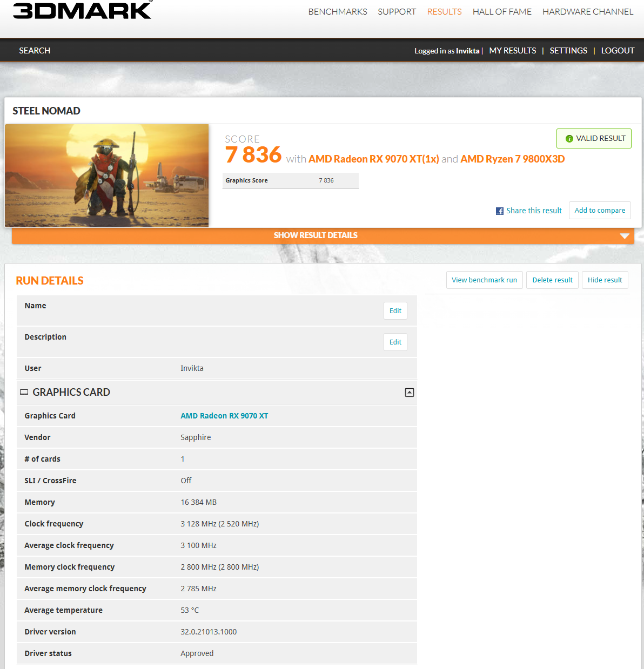644x669 pixels.
Task: Click the Facebook share icon
Action: click(500, 211)
